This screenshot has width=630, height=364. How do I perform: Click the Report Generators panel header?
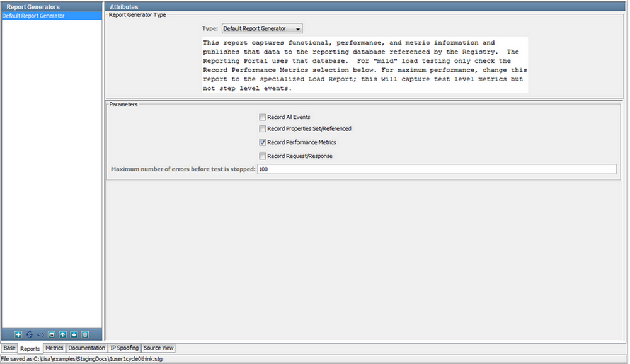click(52, 6)
